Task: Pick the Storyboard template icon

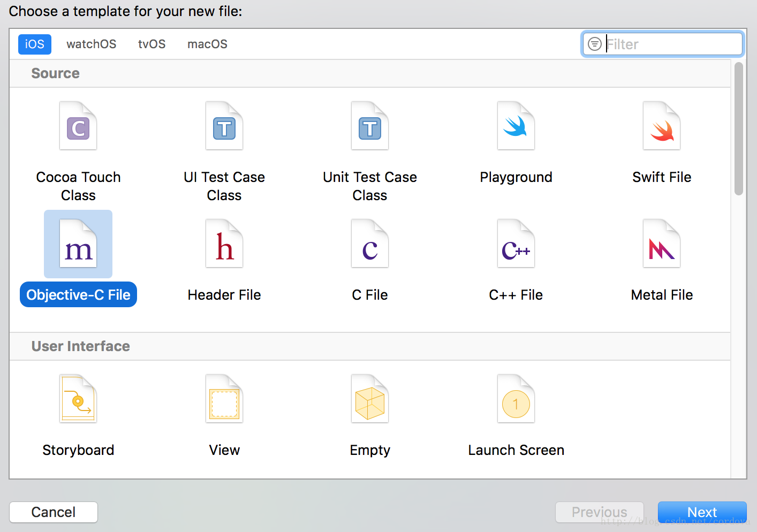Action: (78, 399)
